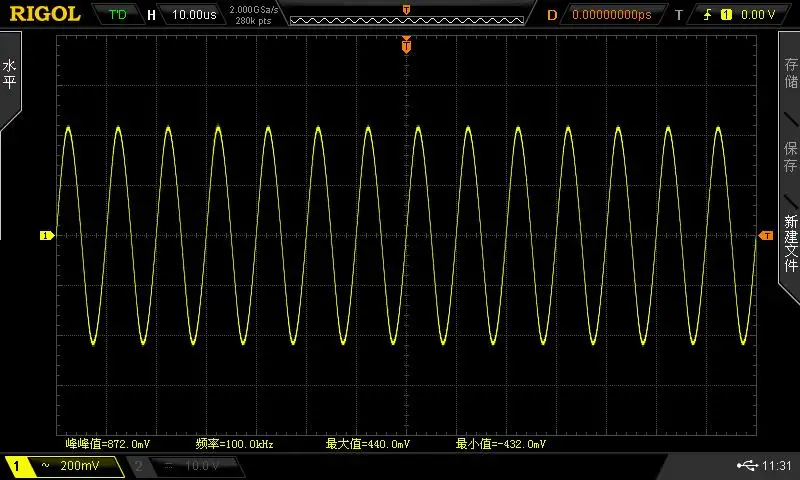Click the orange T marker in memory overview
Screen dimensions: 800x480
[x=406, y=10]
